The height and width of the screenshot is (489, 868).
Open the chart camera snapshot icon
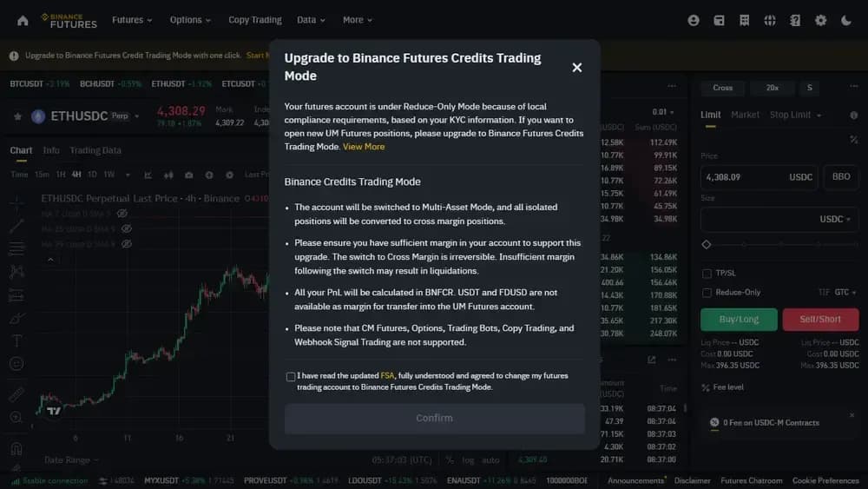(188, 175)
